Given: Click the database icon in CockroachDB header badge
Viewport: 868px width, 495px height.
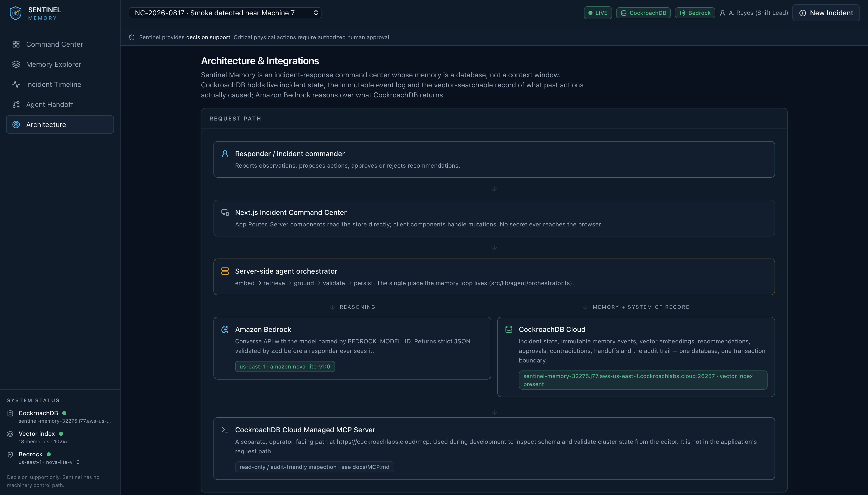Looking at the screenshot, I should click(x=624, y=13).
